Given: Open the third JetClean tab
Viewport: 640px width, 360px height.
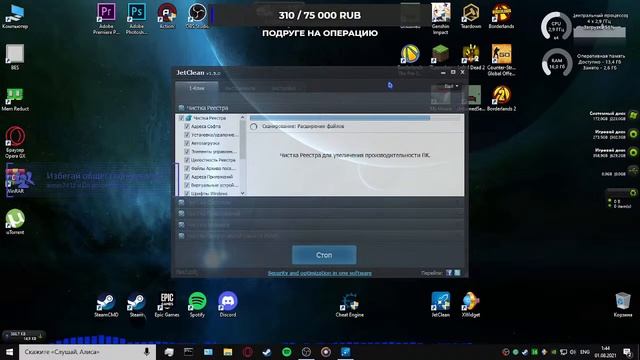Looking at the screenshot, I should (x=284, y=88).
